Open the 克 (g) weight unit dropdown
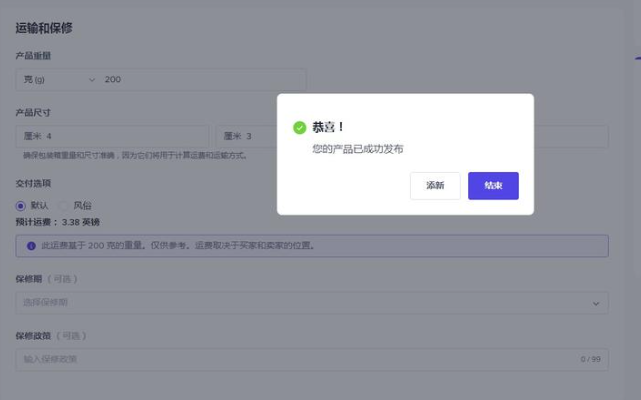The width and height of the screenshot is (641, 400). click(58, 80)
